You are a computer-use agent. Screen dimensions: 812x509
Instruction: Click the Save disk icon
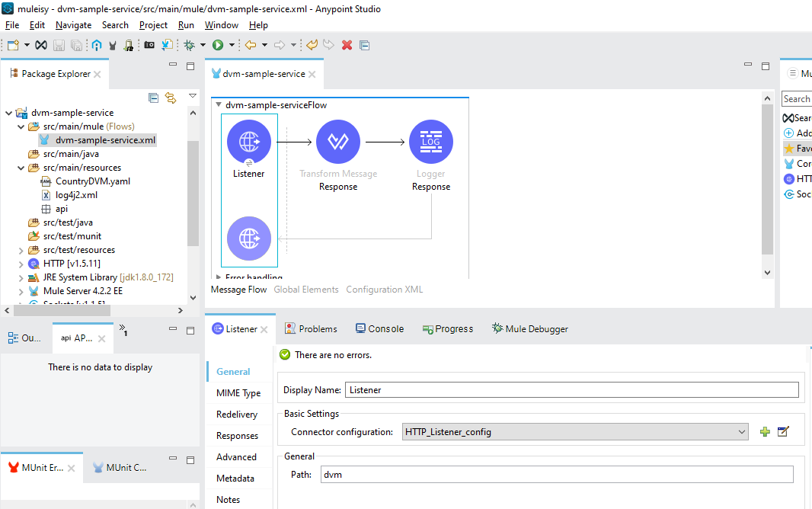click(x=59, y=45)
